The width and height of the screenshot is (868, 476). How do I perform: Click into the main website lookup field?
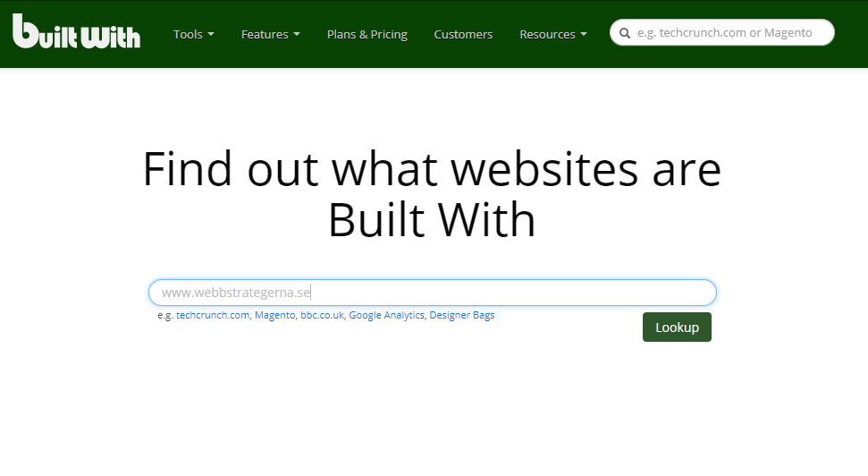432,293
